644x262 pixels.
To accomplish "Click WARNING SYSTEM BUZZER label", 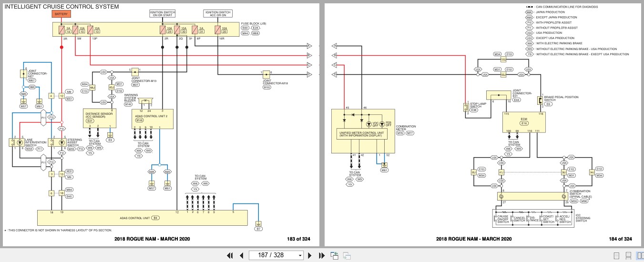I will (131, 99).
